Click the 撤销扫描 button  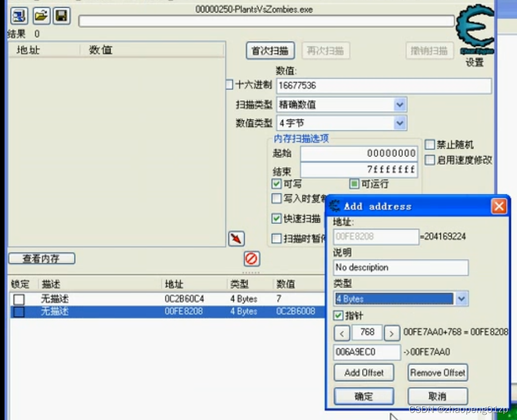click(429, 50)
